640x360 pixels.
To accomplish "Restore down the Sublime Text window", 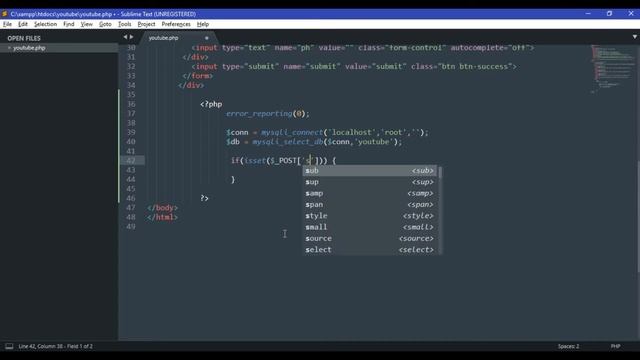I will click(x=609, y=13).
